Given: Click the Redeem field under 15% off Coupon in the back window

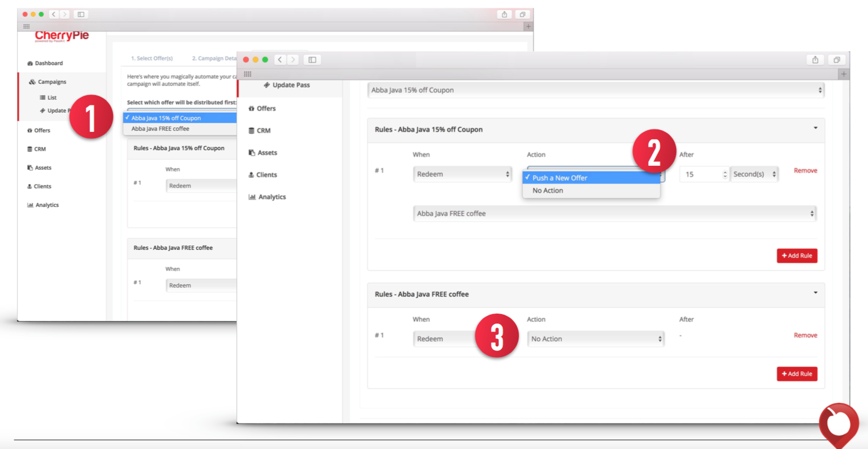Looking at the screenshot, I should pyautogui.click(x=201, y=186).
